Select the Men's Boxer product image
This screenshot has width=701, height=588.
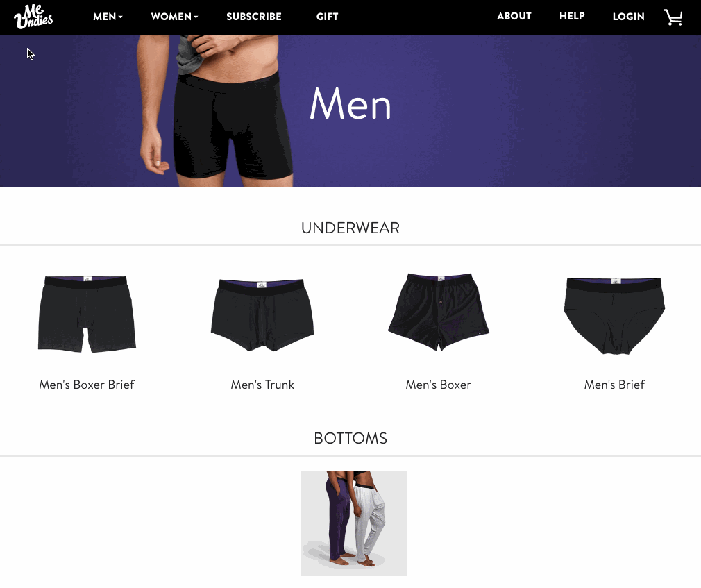439,312
